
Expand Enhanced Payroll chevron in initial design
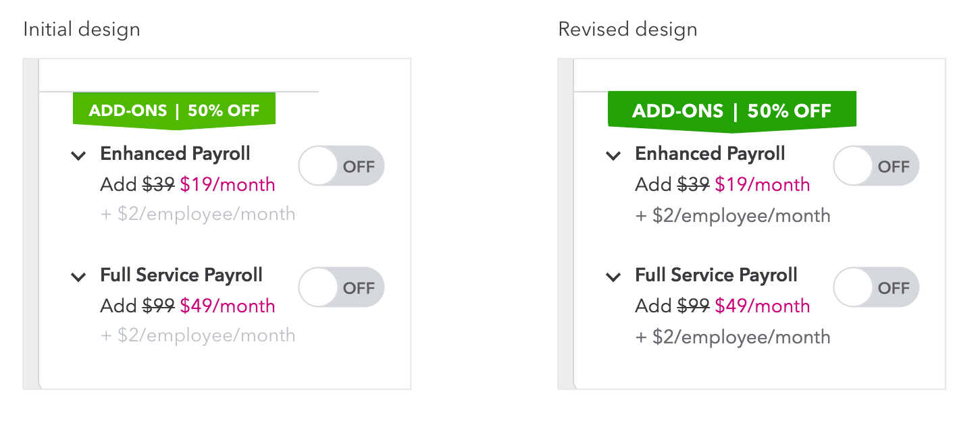pyautogui.click(x=79, y=156)
